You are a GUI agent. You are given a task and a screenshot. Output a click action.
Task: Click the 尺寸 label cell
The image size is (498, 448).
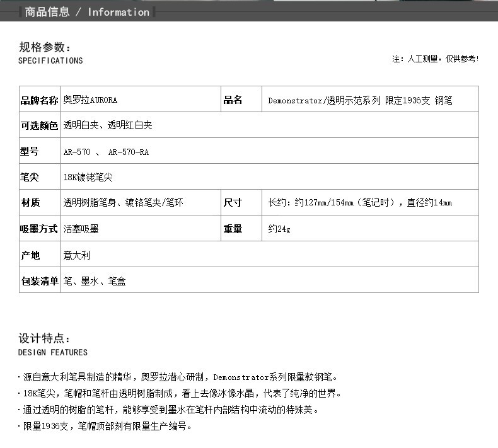tap(241, 202)
